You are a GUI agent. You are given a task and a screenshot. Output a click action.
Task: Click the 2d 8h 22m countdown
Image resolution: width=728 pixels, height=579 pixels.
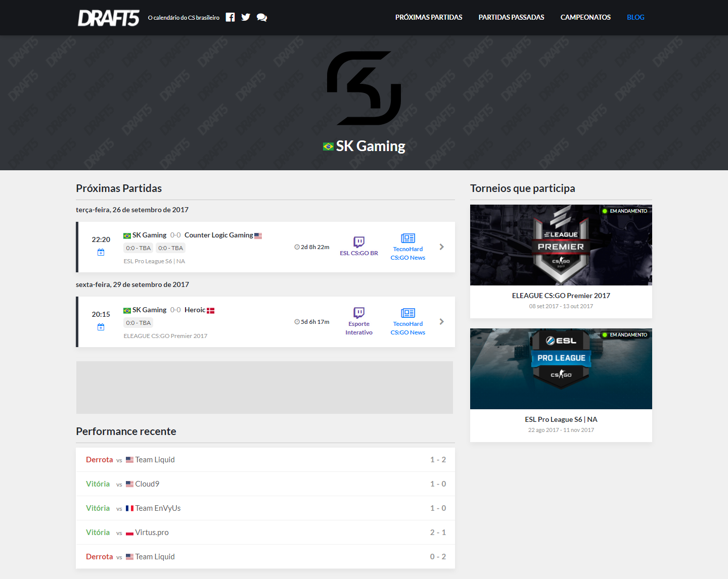pos(315,247)
